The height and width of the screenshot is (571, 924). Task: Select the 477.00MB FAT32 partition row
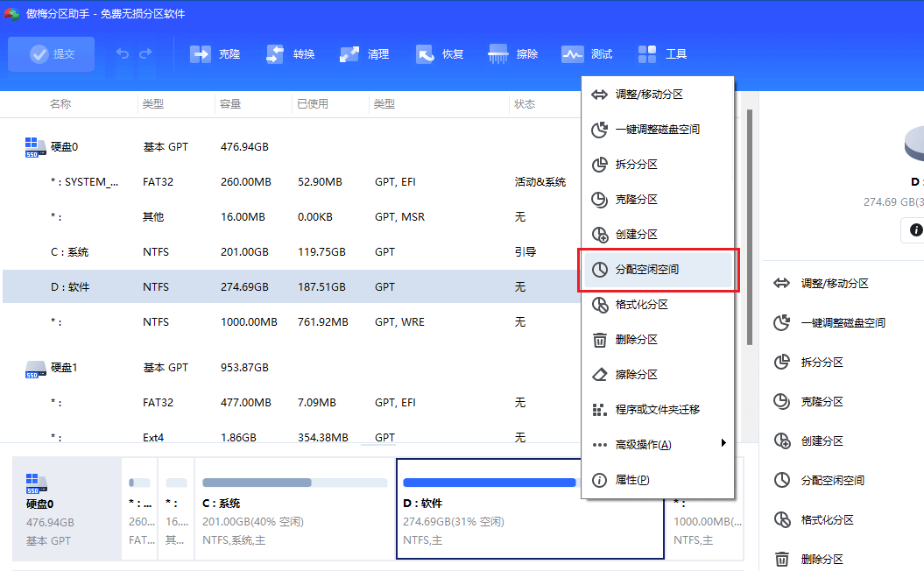(x=292, y=403)
